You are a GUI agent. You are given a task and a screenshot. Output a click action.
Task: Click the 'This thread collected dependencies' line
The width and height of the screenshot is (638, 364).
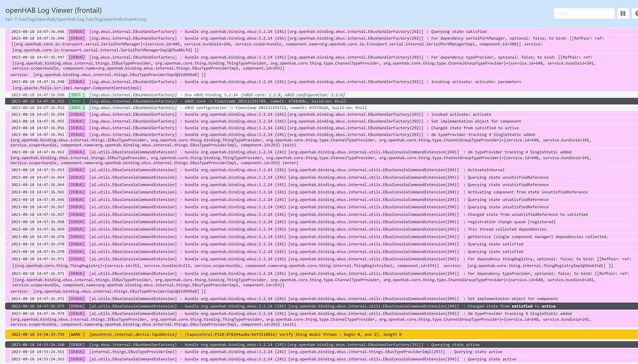[x=249, y=229]
